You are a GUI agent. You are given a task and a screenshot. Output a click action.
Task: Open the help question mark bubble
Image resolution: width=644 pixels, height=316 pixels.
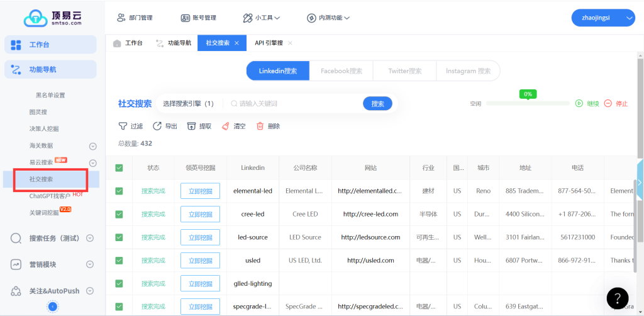pyautogui.click(x=618, y=298)
